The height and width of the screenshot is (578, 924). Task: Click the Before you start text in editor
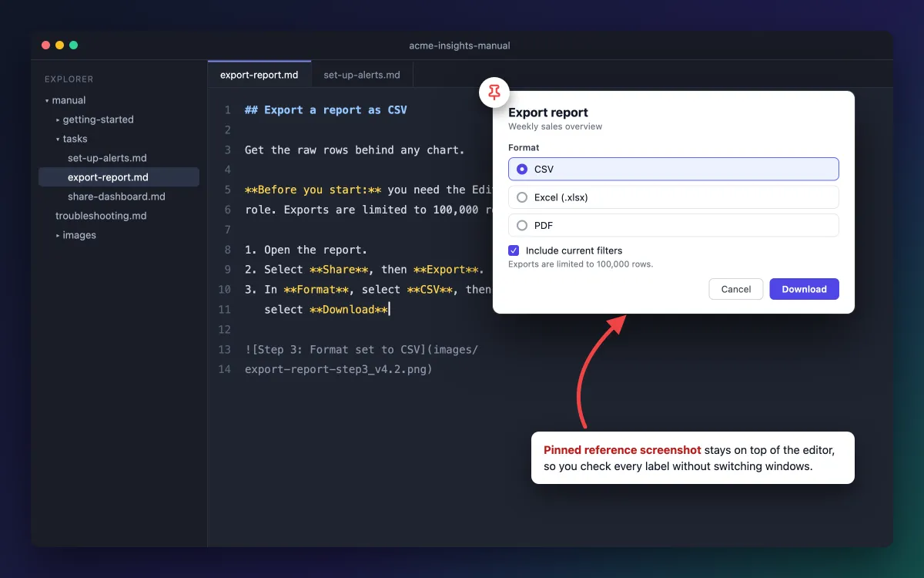(313, 190)
